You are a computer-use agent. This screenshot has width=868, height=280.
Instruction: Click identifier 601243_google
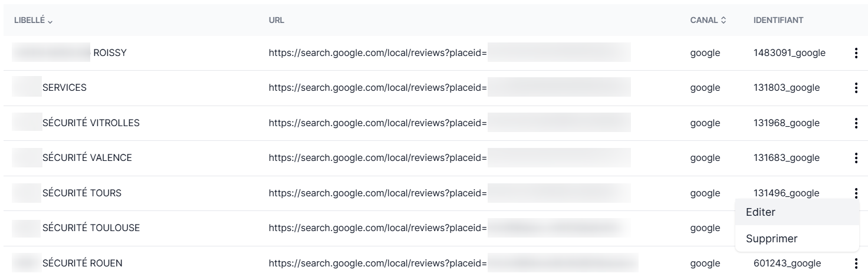[x=787, y=263]
